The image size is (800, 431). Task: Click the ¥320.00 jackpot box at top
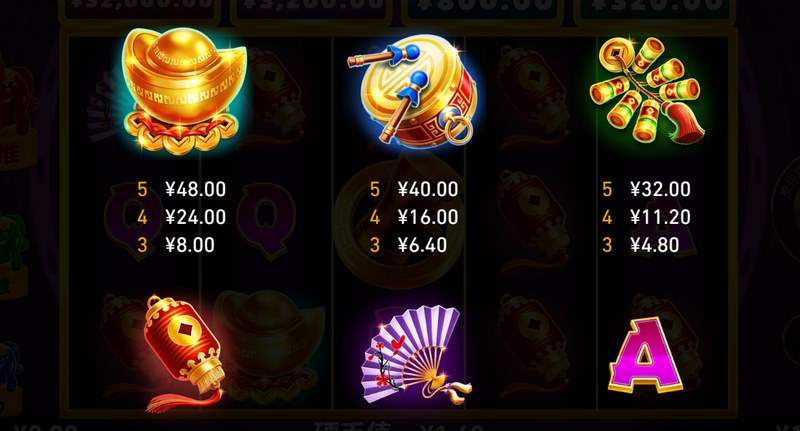pyautogui.click(x=655, y=10)
